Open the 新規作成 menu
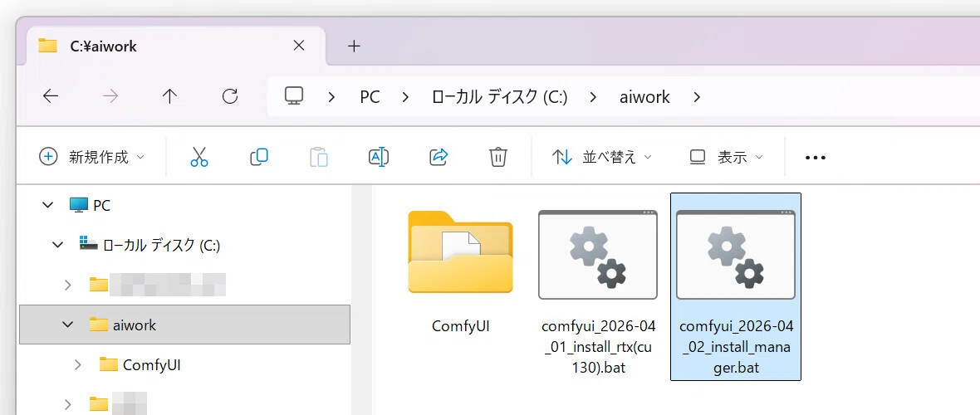 coord(92,157)
